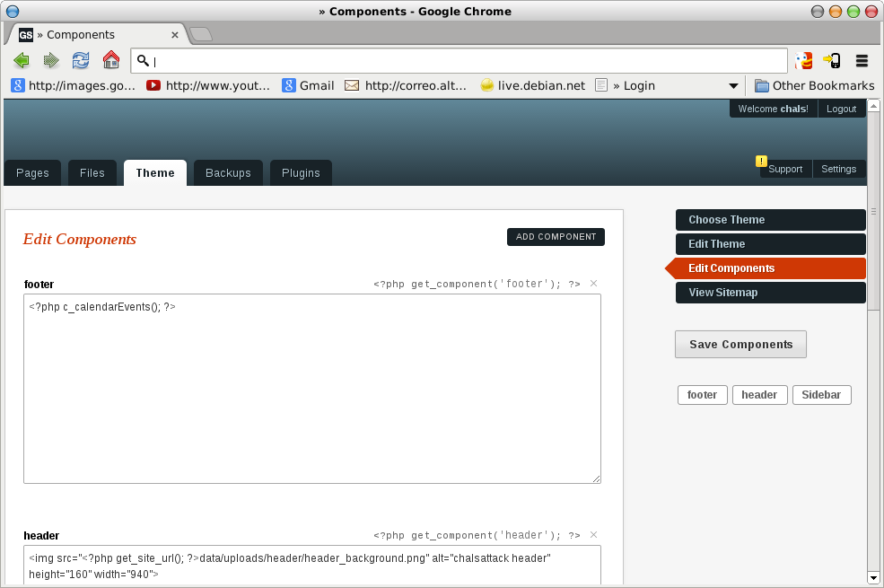Click the send-to-mobile extension icon

click(x=832, y=60)
